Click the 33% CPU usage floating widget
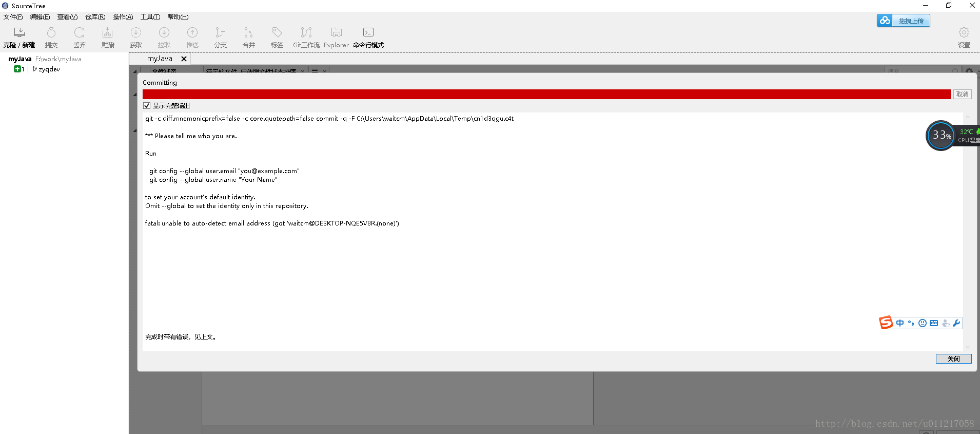Screen dimensions: 980x434 [x=941, y=136]
